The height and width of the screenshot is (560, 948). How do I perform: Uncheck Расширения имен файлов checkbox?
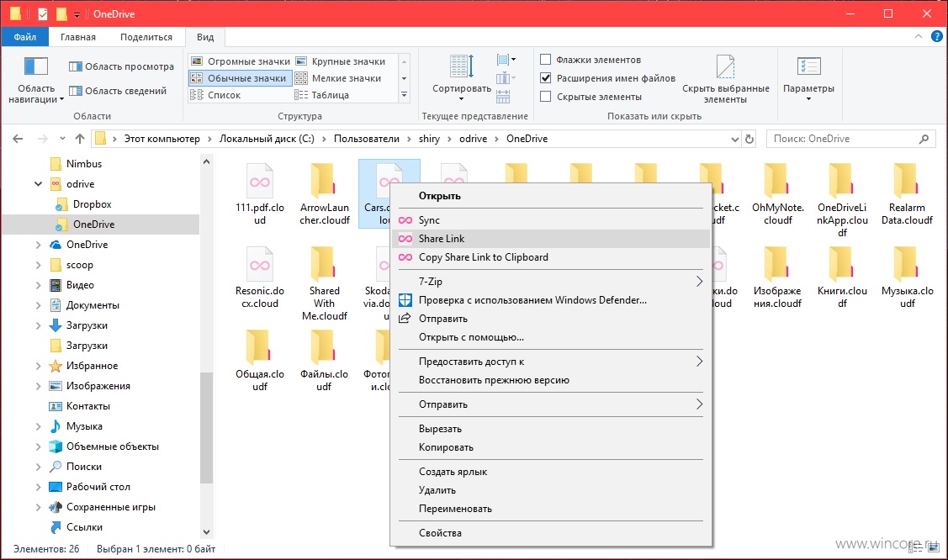tap(545, 78)
